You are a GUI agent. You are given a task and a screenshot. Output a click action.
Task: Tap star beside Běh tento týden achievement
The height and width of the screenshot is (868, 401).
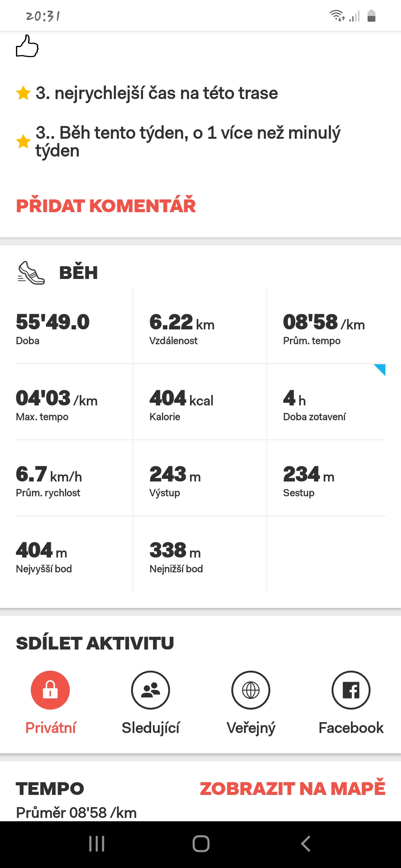pos(23,141)
